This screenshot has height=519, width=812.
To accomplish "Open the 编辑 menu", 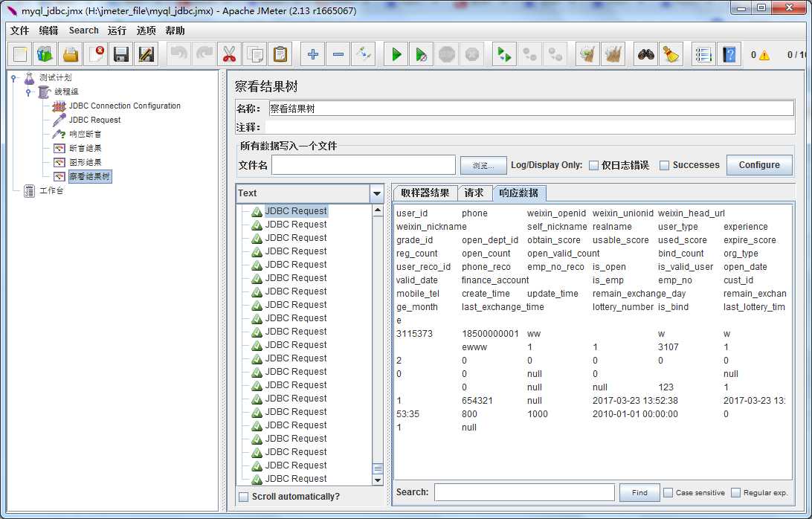I will pyautogui.click(x=48, y=30).
